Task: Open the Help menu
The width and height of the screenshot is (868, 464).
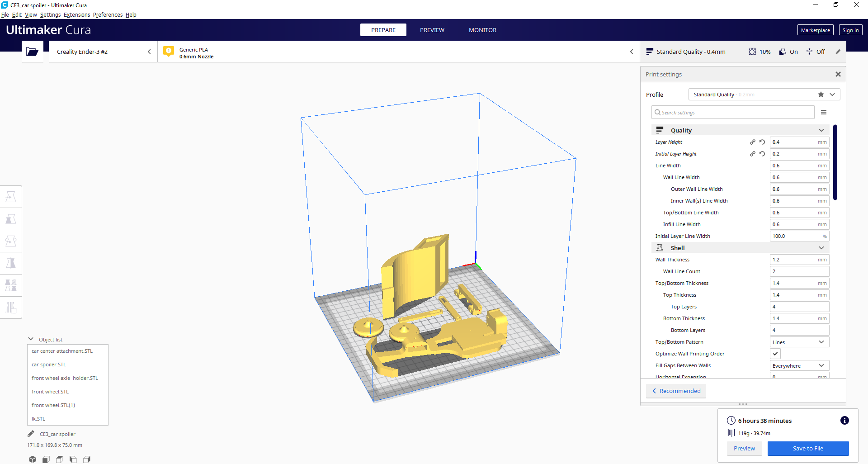Action: point(131,14)
